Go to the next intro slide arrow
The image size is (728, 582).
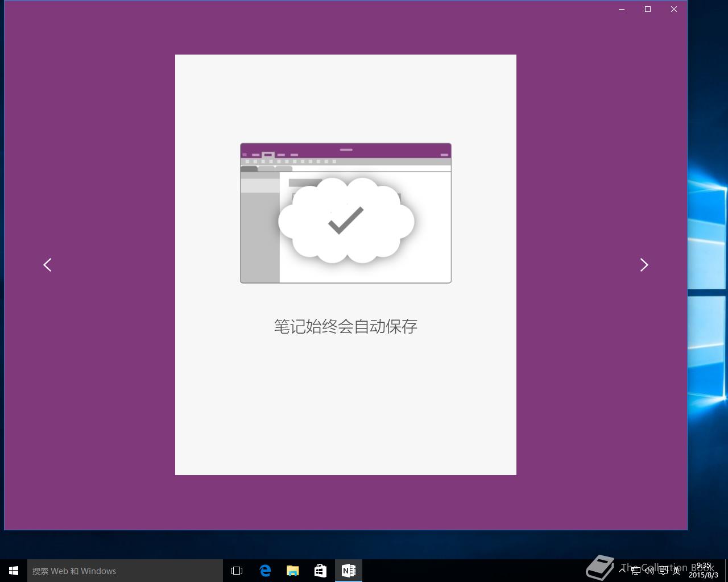click(644, 265)
